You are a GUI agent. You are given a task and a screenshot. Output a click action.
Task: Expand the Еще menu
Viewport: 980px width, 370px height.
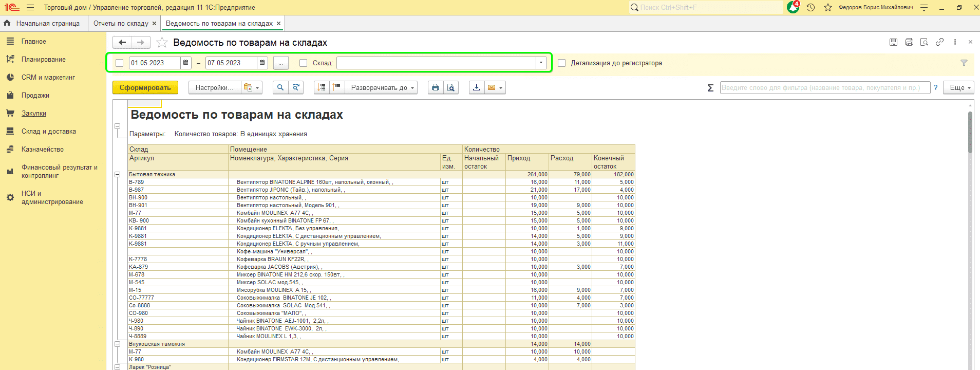click(x=958, y=87)
